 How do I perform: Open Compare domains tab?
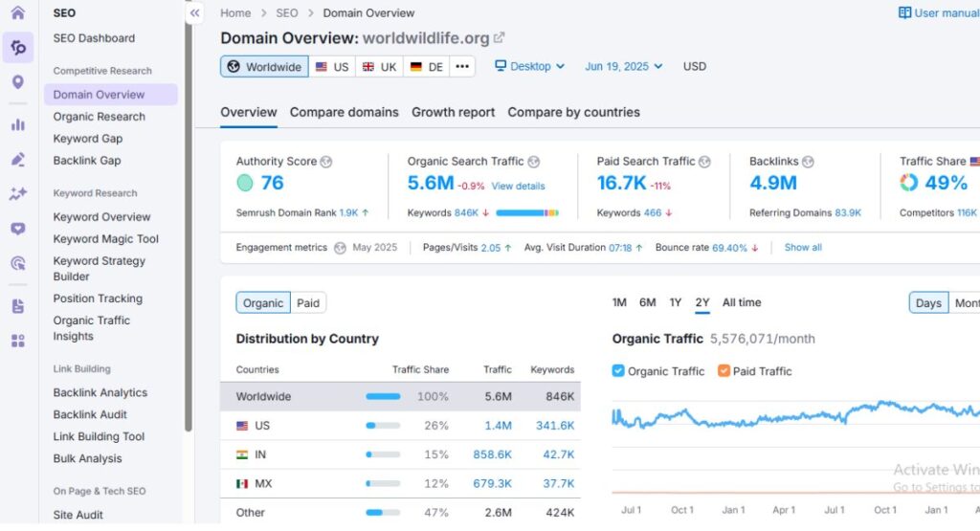[x=344, y=113]
